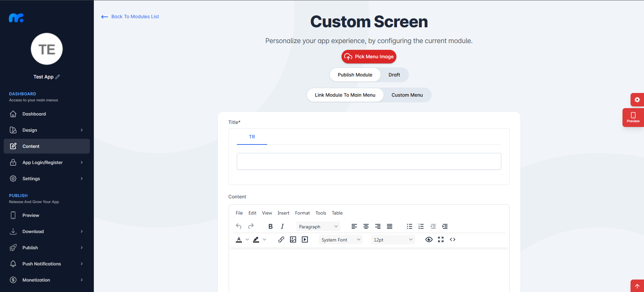Image resolution: width=644 pixels, height=292 pixels.
Task: Select the Publish Module toggle option
Action: [355, 75]
